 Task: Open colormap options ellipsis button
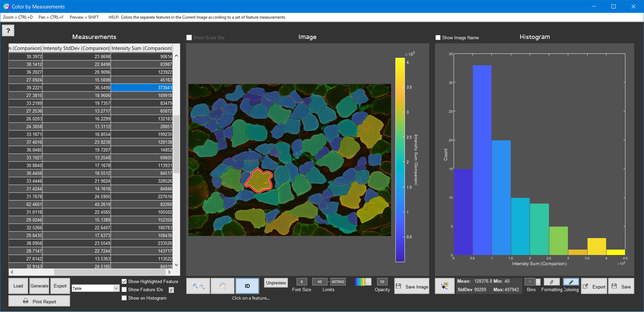pos(368,282)
